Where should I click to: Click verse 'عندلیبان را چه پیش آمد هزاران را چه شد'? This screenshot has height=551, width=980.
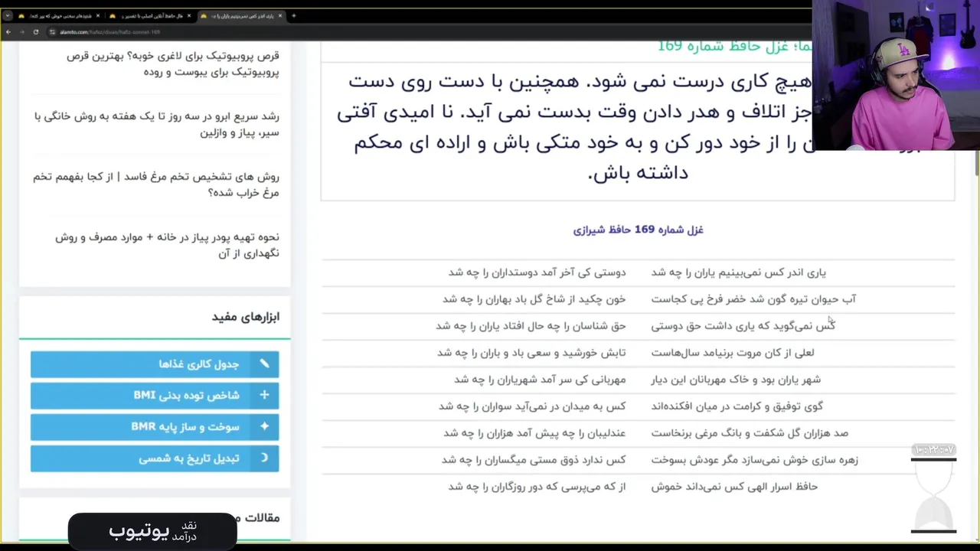tap(534, 433)
